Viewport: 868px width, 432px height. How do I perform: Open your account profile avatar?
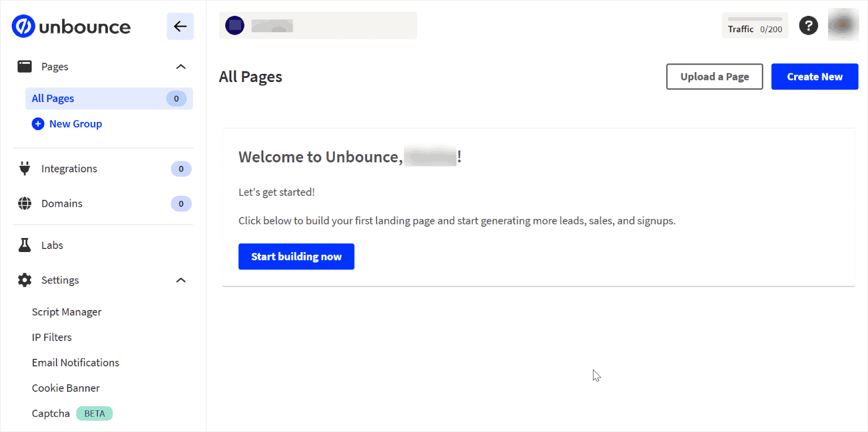coord(843,25)
